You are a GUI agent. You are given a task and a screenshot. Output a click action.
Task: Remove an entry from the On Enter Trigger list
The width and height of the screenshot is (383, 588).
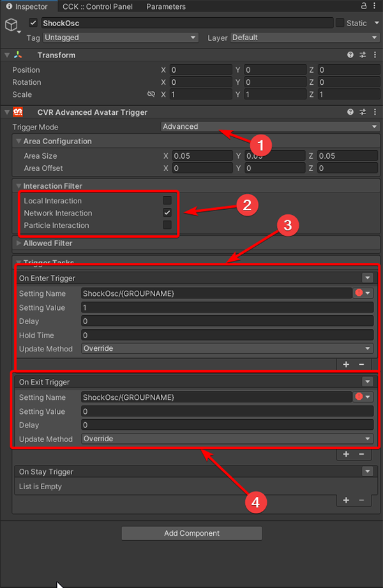tap(361, 364)
